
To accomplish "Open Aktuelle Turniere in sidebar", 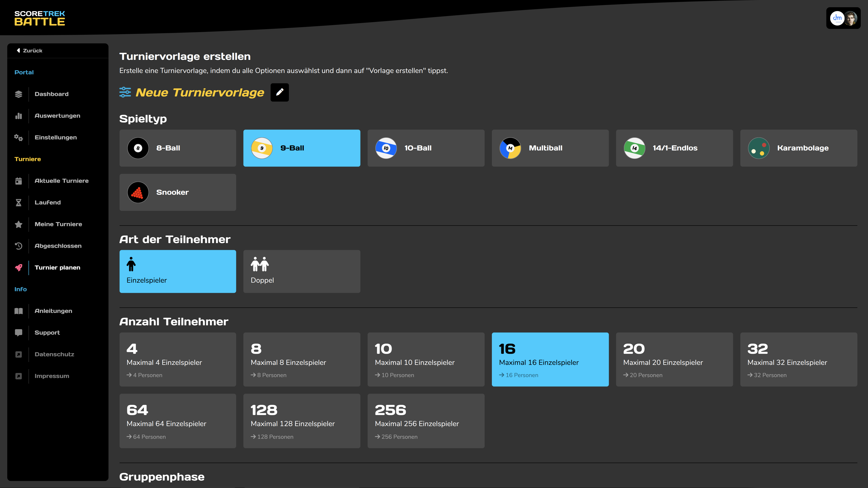I will click(x=61, y=181).
